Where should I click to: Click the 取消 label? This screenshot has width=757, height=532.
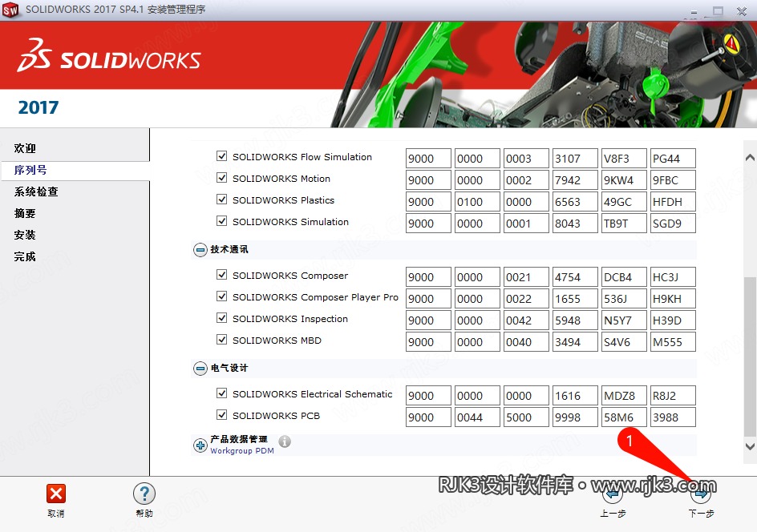click(x=56, y=514)
